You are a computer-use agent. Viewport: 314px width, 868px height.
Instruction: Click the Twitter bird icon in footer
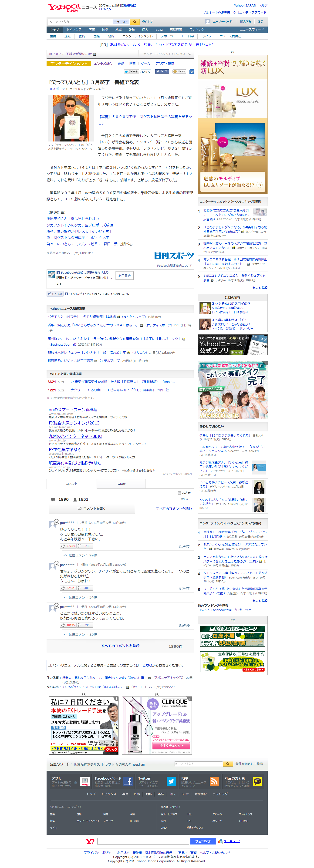[171, 781]
